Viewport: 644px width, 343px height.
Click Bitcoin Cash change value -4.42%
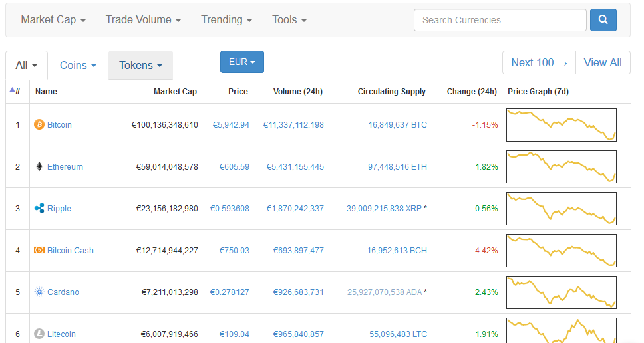click(485, 251)
